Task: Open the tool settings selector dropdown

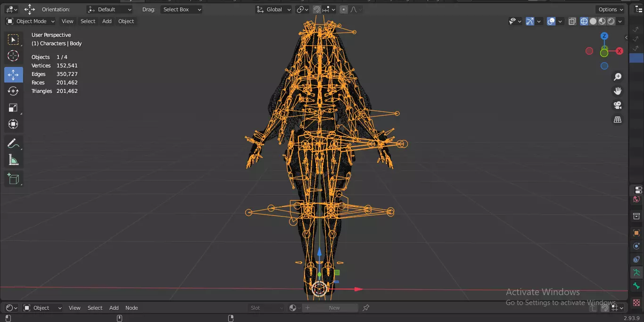Action: [x=12, y=9]
